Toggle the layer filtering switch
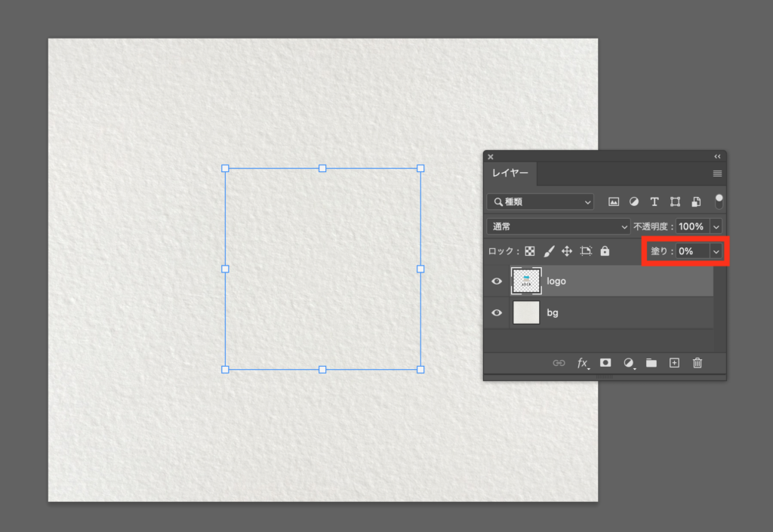Viewport: 773px width, 532px height. point(719,201)
